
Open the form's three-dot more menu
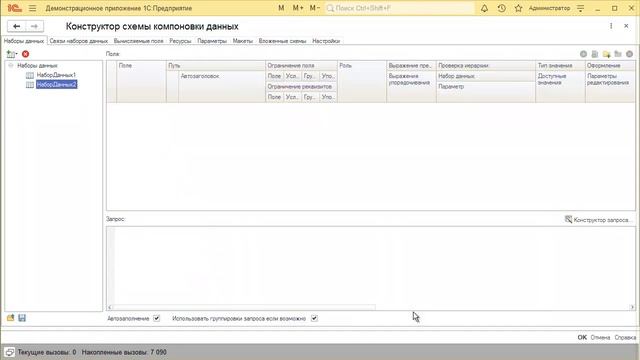tap(611, 26)
